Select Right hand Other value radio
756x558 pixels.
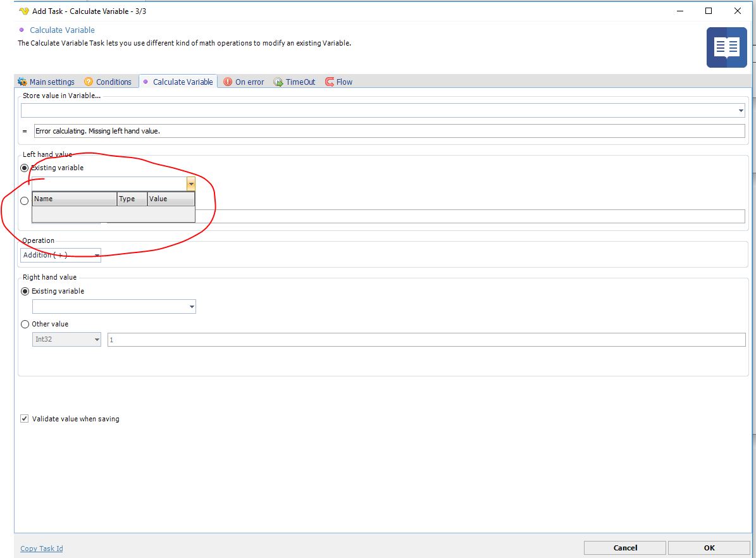tap(25, 324)
